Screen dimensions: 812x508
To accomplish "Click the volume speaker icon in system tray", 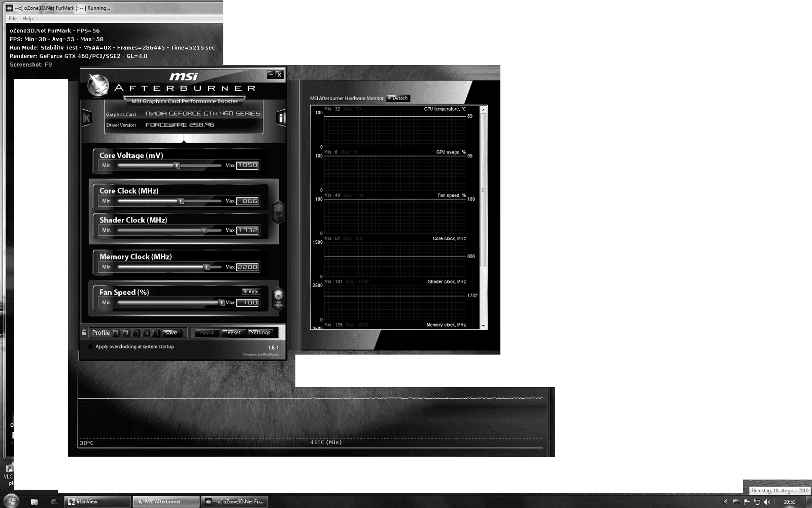I will coord(767,502).
